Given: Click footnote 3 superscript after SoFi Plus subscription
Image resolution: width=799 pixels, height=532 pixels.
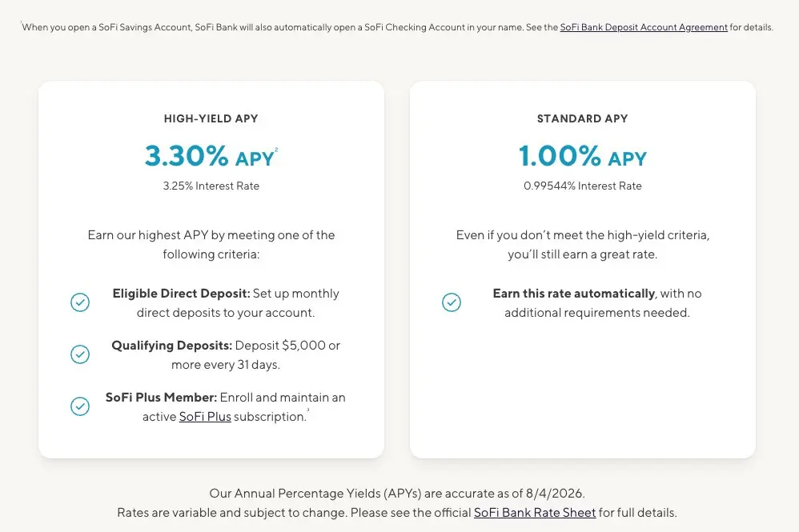Looking at the screenshot, I should pyautogui.click(x=308, y=410).
